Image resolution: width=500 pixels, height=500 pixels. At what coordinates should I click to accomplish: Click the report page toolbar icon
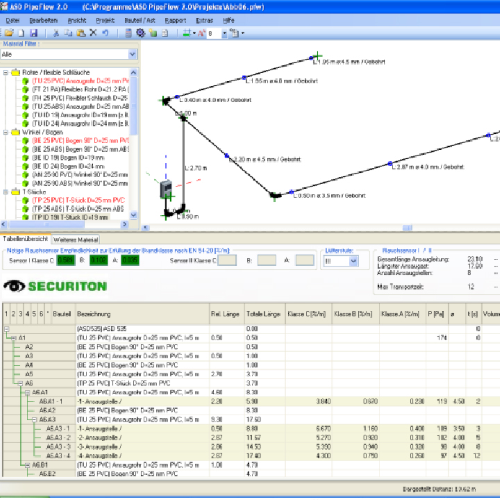(x=165, y=33)
